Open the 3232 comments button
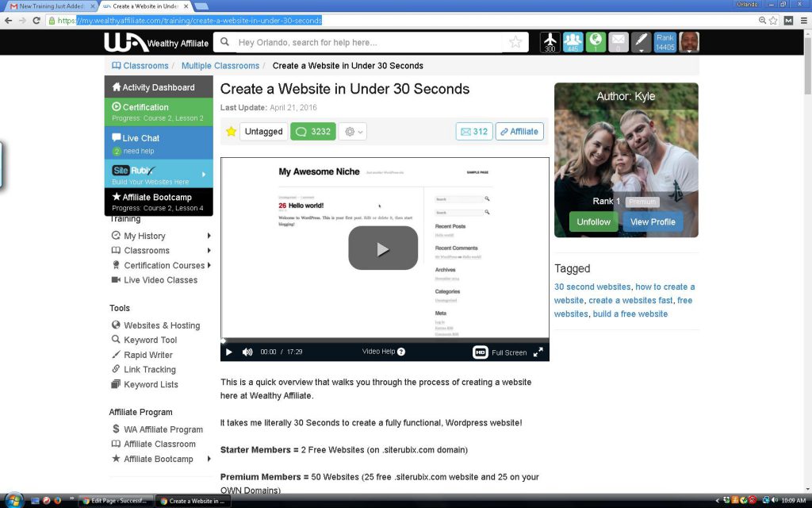 pyautogui.click(x=313, y=132)
